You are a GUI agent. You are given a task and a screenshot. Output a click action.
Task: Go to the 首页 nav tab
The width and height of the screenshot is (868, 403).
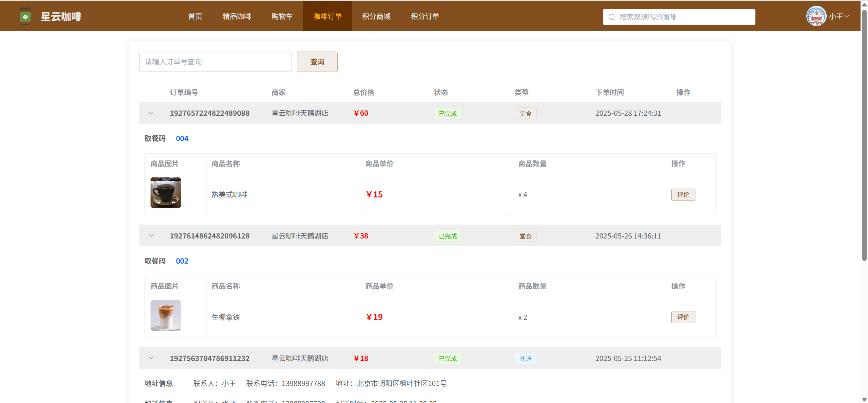[x=195, y=16]
